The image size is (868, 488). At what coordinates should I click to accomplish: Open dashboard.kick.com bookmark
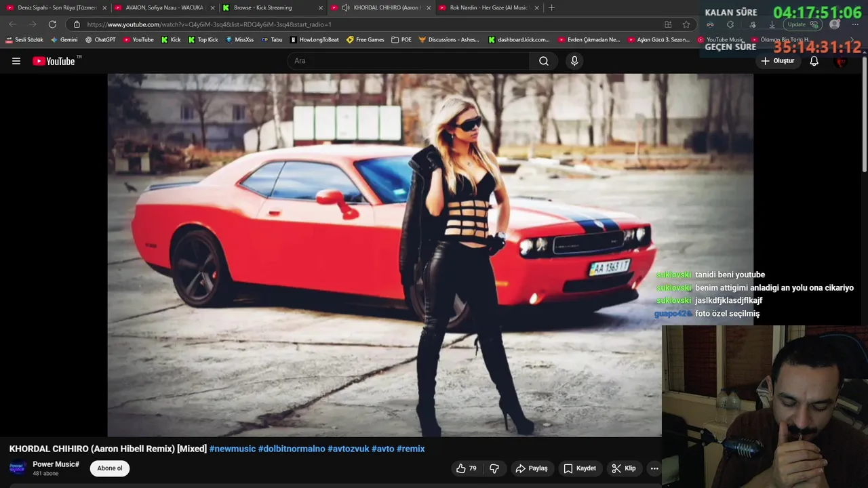[519, 40]
